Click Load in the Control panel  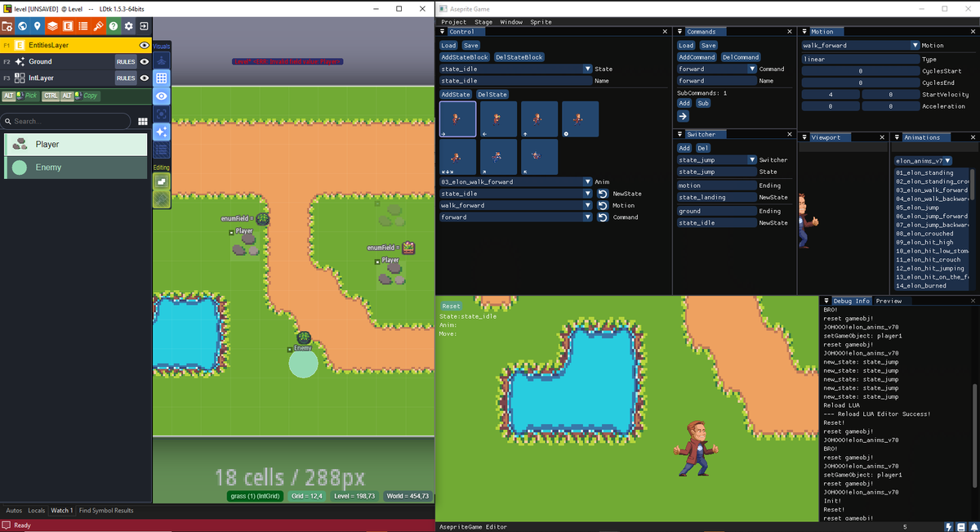[448, 46]
